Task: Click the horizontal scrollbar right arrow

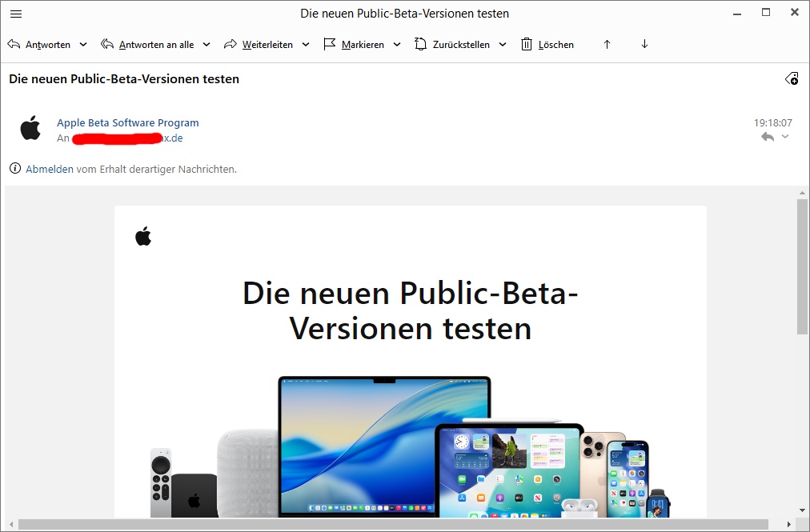Action: (x=789, y=524)
